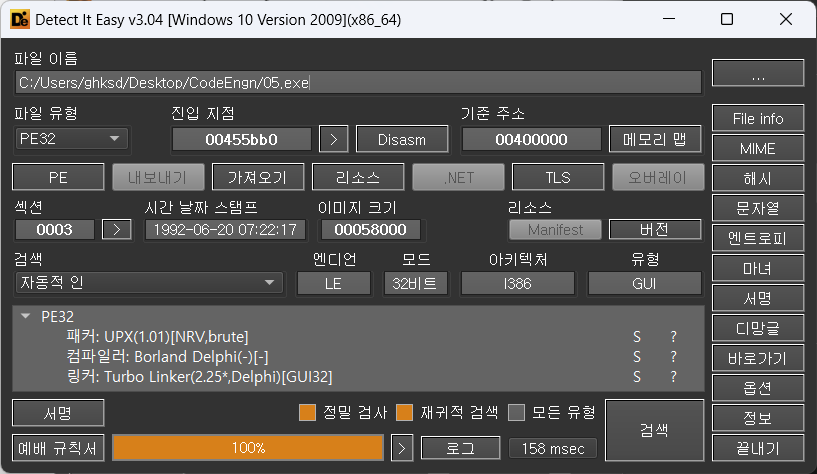Click the 서명 button in the right sidebar
The width and height of the screenshot is (817, 474).
(758, 298)
